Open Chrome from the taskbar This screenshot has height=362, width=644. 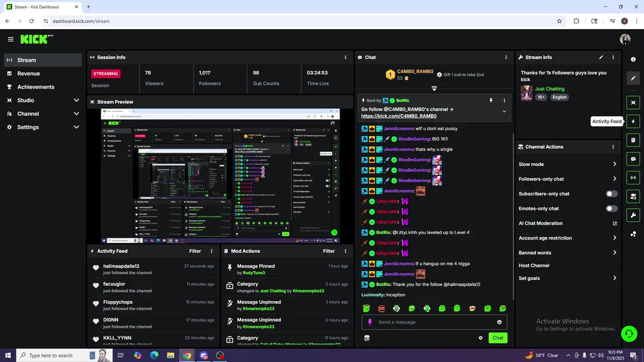point(187,355)
